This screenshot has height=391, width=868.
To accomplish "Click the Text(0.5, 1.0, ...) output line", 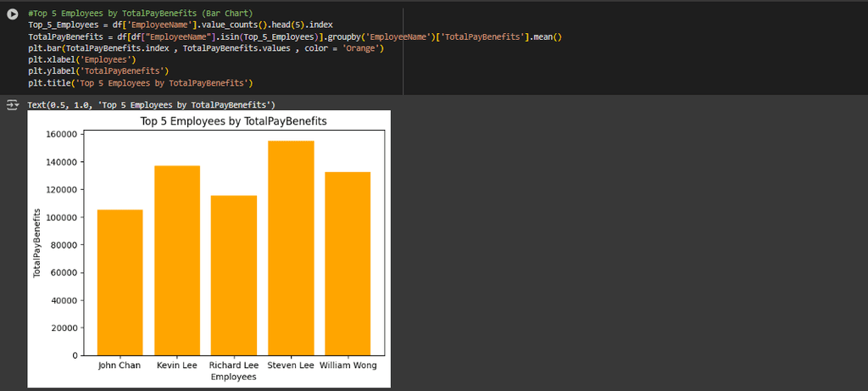I will 151,105.
